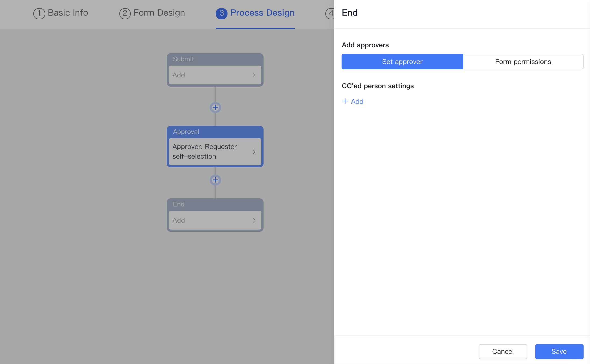Expand the End node Add panel
Viewport: 590px width, 364px height.
point(215,220)
